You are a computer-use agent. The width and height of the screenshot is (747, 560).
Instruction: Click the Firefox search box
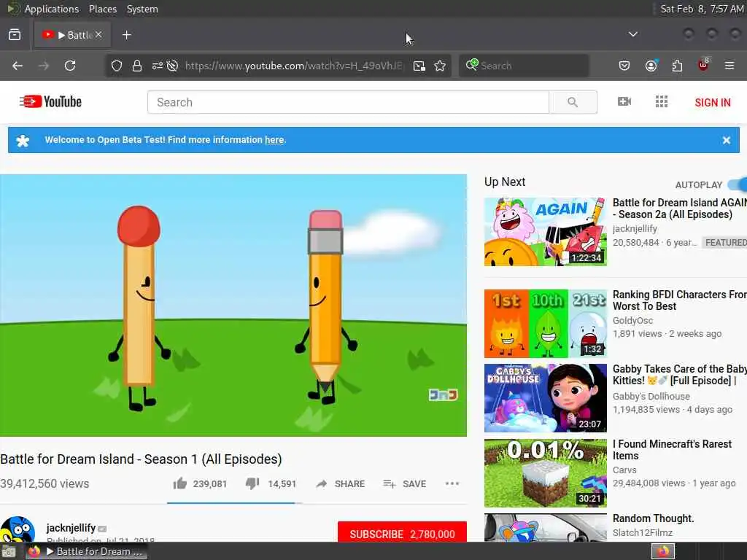[524, 66]
